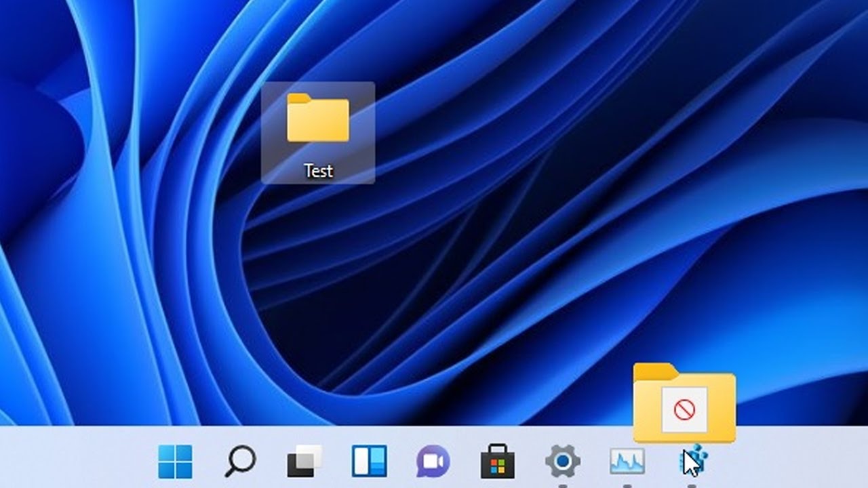Image resolution: width=868 pixels, height=488 pixels.
Task: Click the Test folder label
Action: (x=318, y=171)
